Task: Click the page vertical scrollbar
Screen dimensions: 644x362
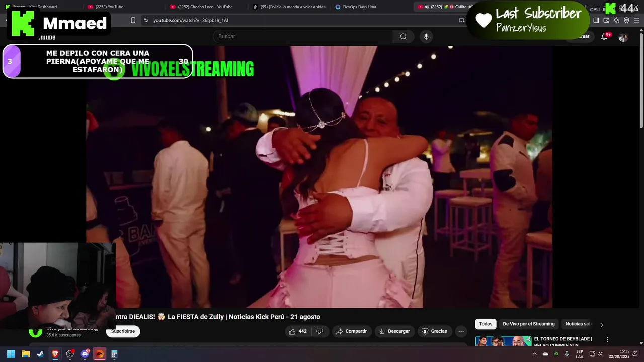Action: click(x=641, y=79)
